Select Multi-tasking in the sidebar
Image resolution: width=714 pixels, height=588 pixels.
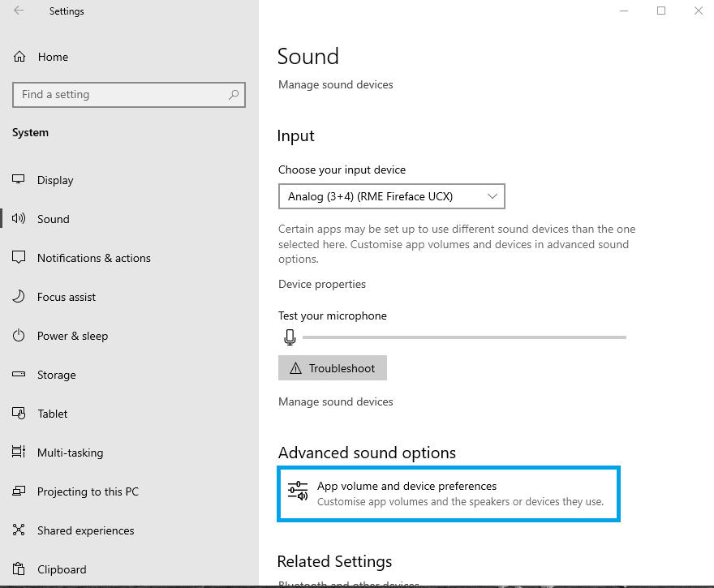[x=70, y=453]
